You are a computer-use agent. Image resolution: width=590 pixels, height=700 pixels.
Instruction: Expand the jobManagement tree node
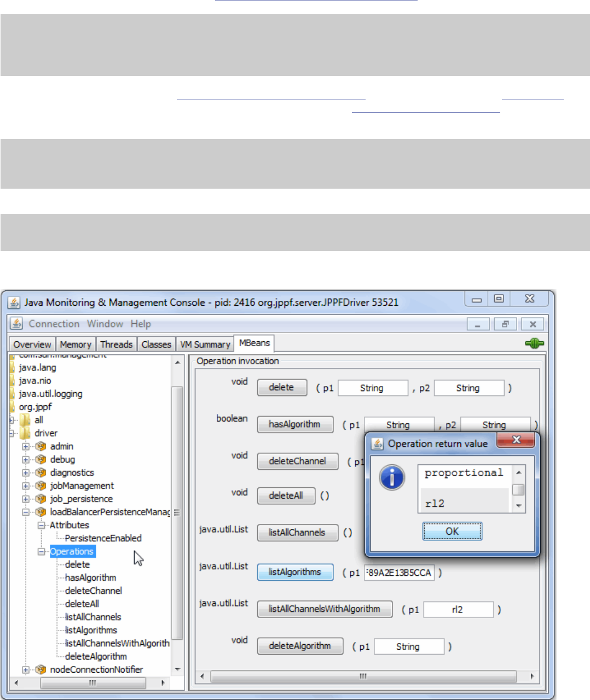[x=26, y=486]
